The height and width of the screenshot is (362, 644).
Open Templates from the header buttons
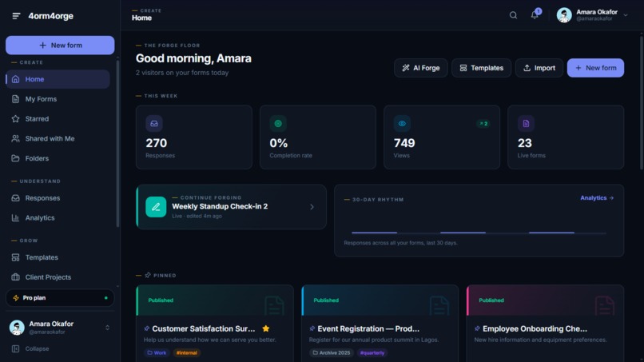pyautogui.click(x=481, y=68)
